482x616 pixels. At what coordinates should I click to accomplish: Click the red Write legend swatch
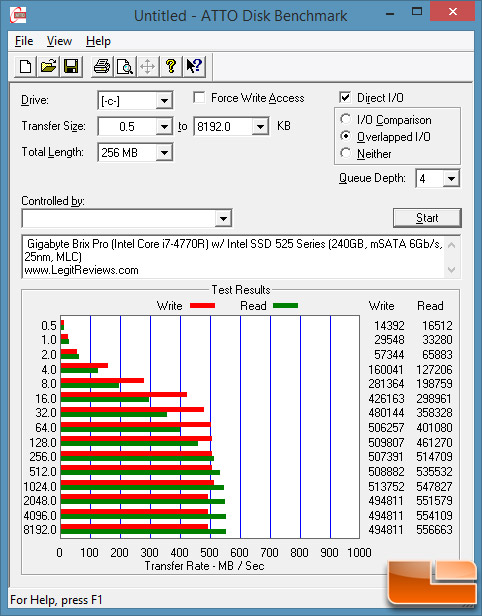click(202, 305)
